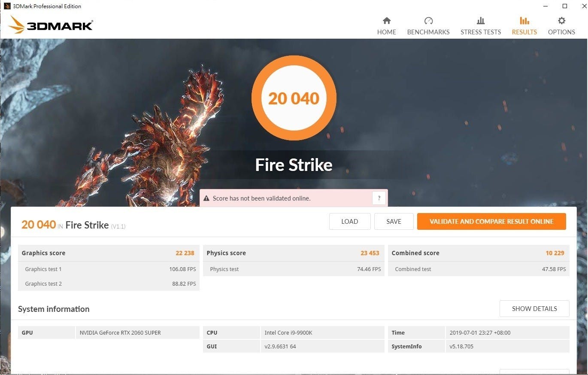
Task: Click the question mark help icon
Action: click(379, 198)
